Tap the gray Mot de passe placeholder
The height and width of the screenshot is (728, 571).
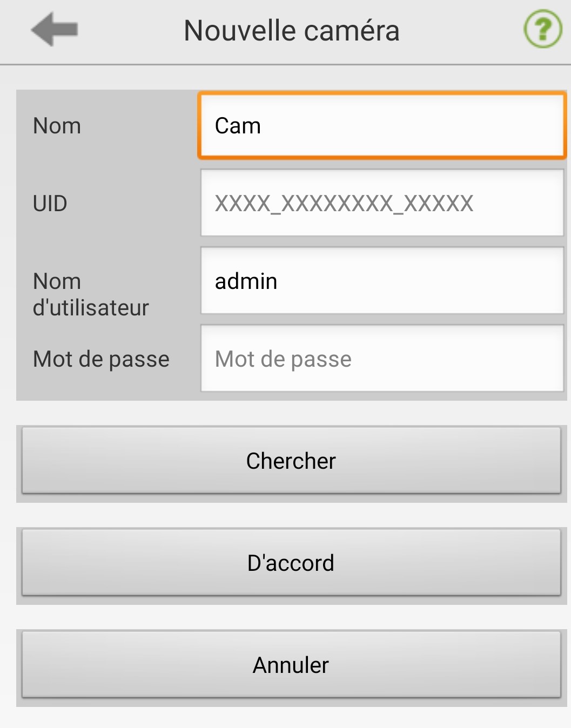click(x=283, y=359)
